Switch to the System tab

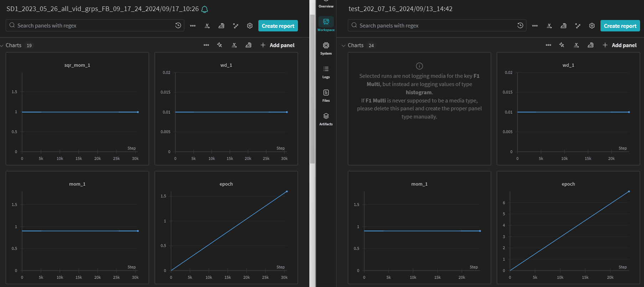326,49
